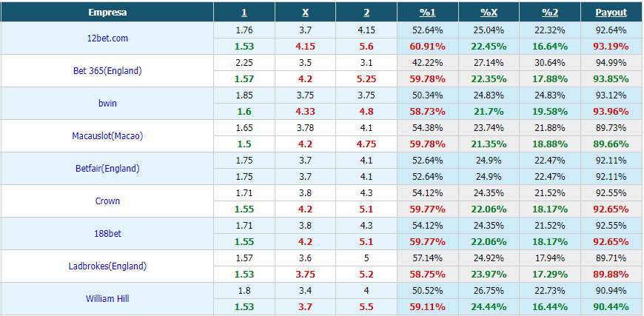Click William Hill's green 90.44% payout
The image size is (644, 316).
(x=611, y=307)
